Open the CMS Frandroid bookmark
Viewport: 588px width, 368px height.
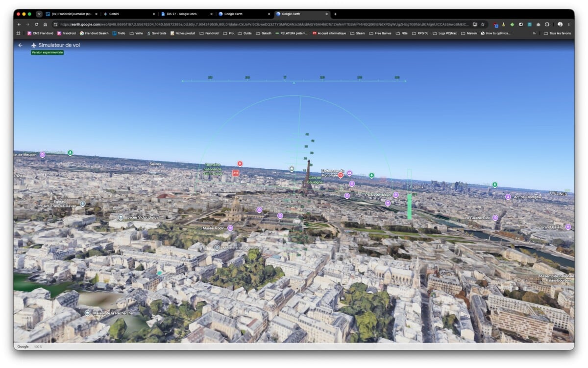point(40,33)
